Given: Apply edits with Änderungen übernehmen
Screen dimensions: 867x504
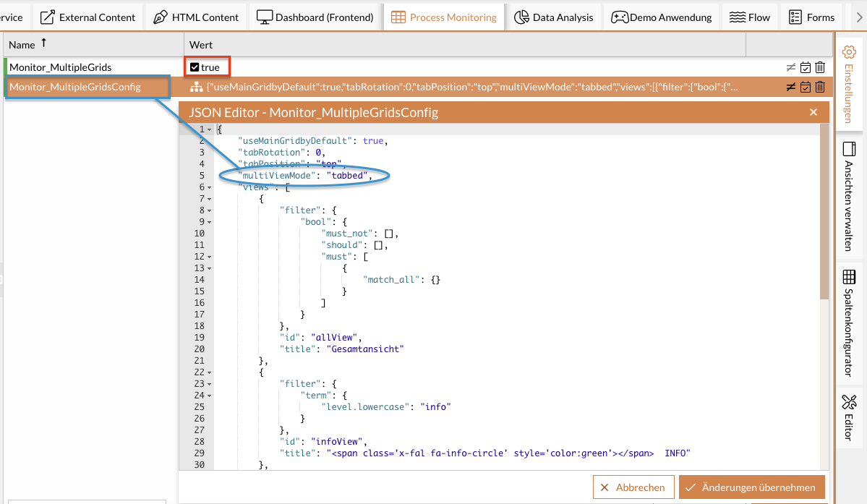Looking at the screenshot, I should (x=751, y=487).
